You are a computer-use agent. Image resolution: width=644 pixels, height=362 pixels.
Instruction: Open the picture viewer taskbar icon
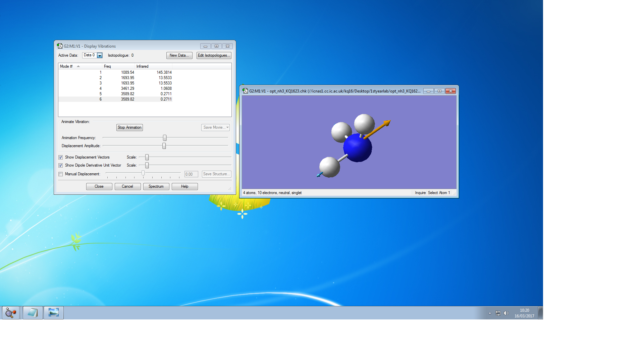(54, 313)
